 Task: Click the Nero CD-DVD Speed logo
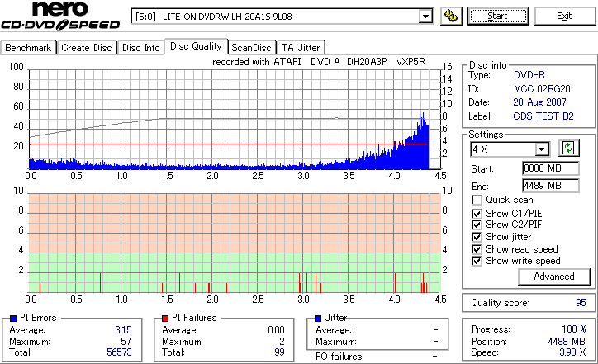click(60, 15)
